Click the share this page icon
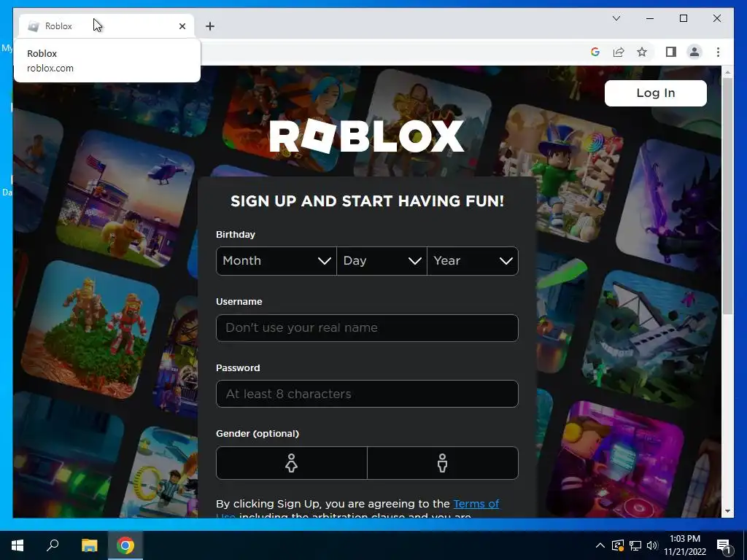Viewport: 747px width, 560px height. (x=619, y=52)
